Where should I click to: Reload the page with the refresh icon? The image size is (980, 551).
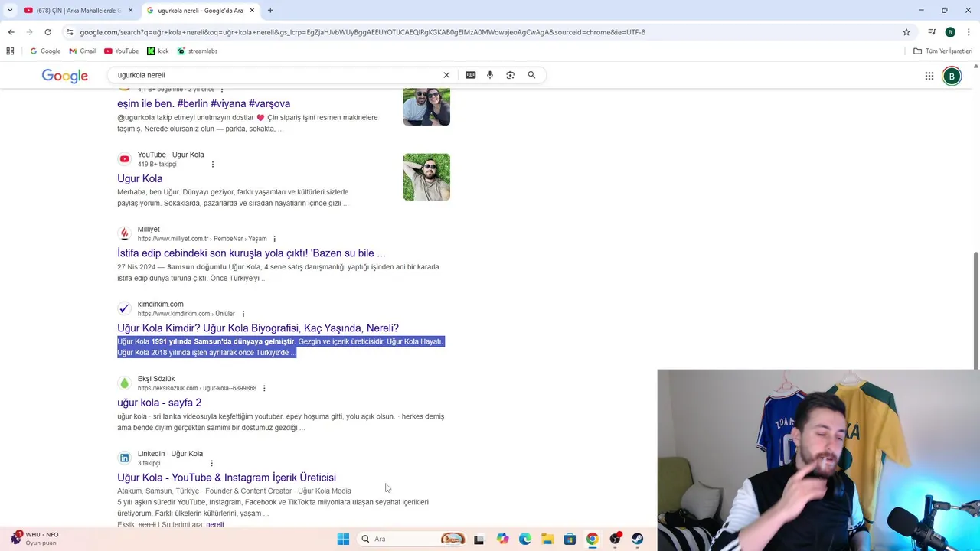47,32
